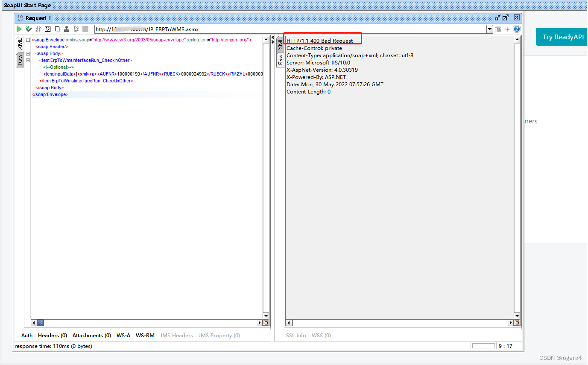Click the SOAP icon before the gray stop square
Viewport: 588px width, 365px height.
76,29
